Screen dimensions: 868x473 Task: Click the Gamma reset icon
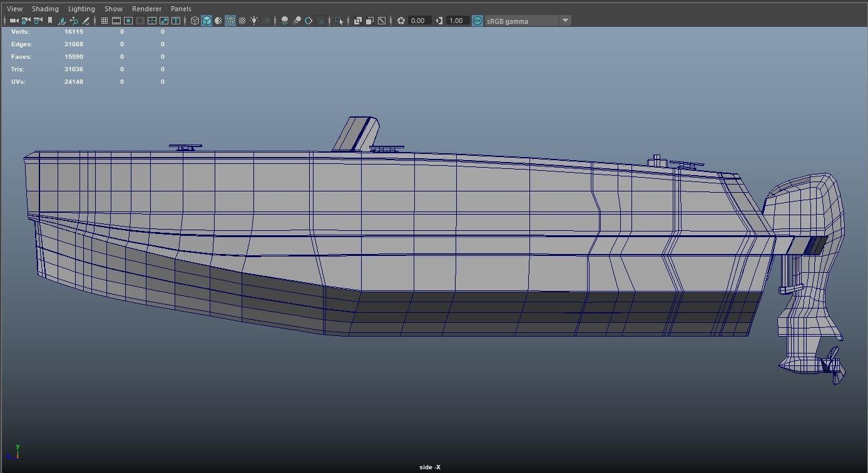439,21
